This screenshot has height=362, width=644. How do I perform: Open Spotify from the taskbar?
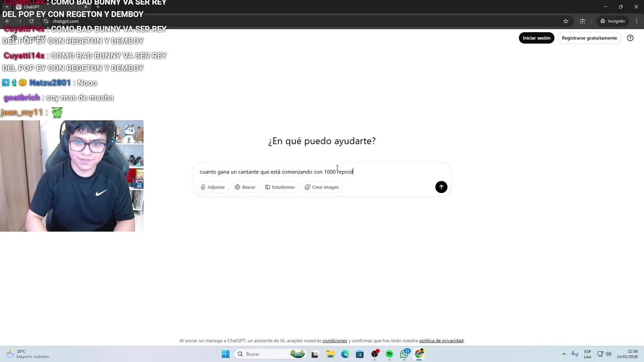point(389,354)
